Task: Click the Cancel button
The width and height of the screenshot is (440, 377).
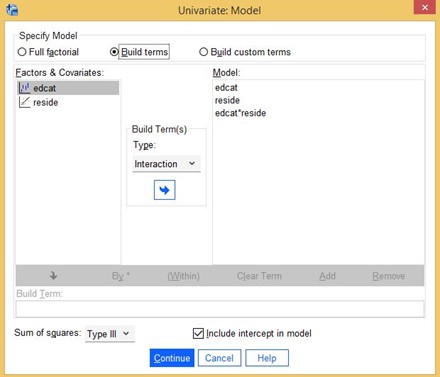Action: click(x=219, y=358)
